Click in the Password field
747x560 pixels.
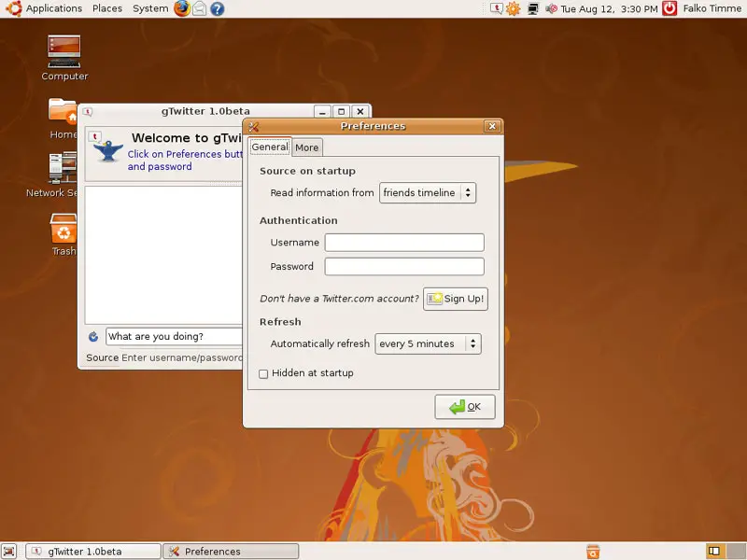point(404,267)
